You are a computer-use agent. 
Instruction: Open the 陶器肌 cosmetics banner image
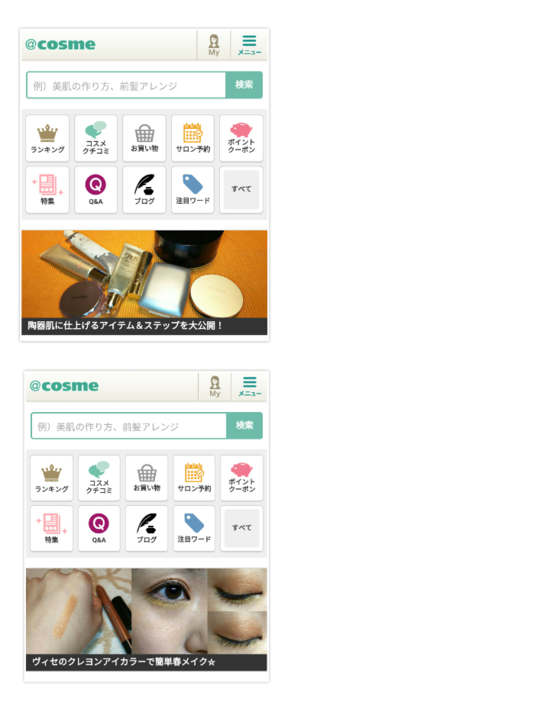pyautogui.click(x=144, y=282)
